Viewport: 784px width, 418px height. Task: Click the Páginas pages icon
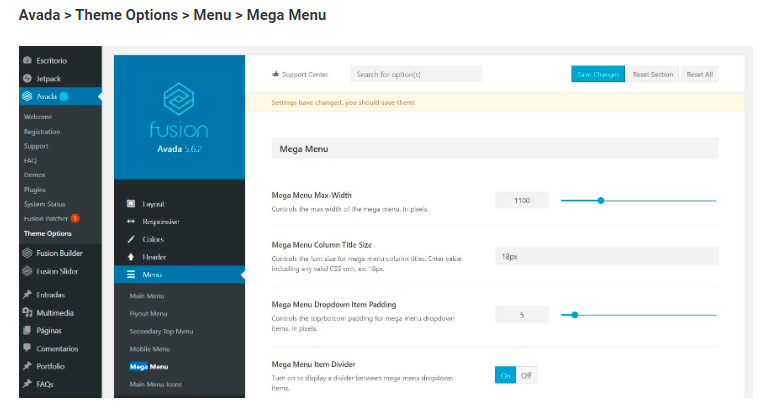coord(28,330)
